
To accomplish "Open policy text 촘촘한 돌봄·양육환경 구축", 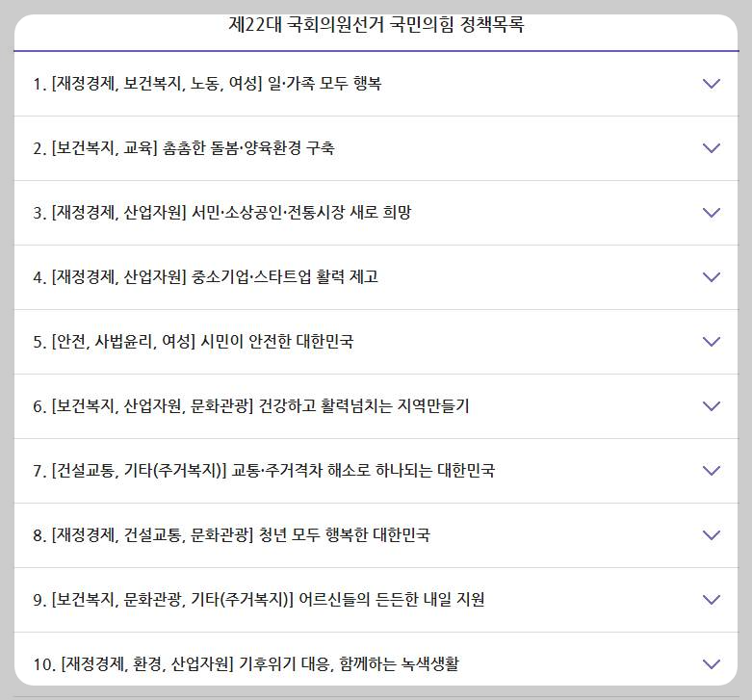I will 248,147.
